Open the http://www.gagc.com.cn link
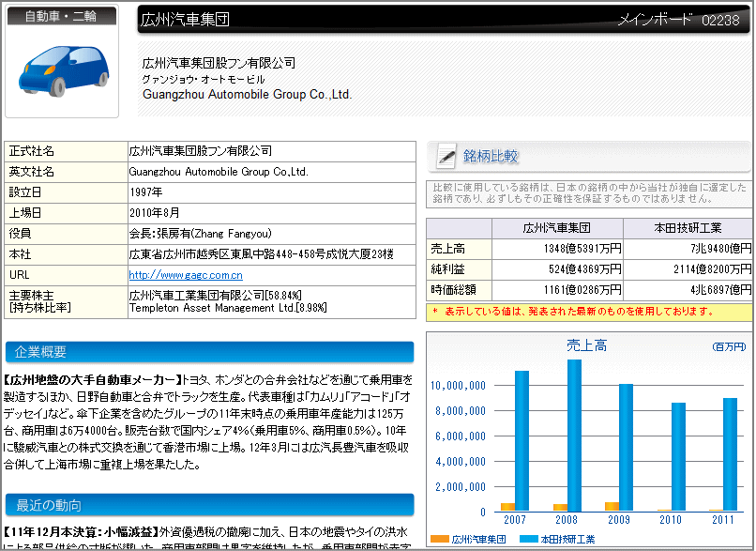The image size is (756, 551). tap(186, 275)
